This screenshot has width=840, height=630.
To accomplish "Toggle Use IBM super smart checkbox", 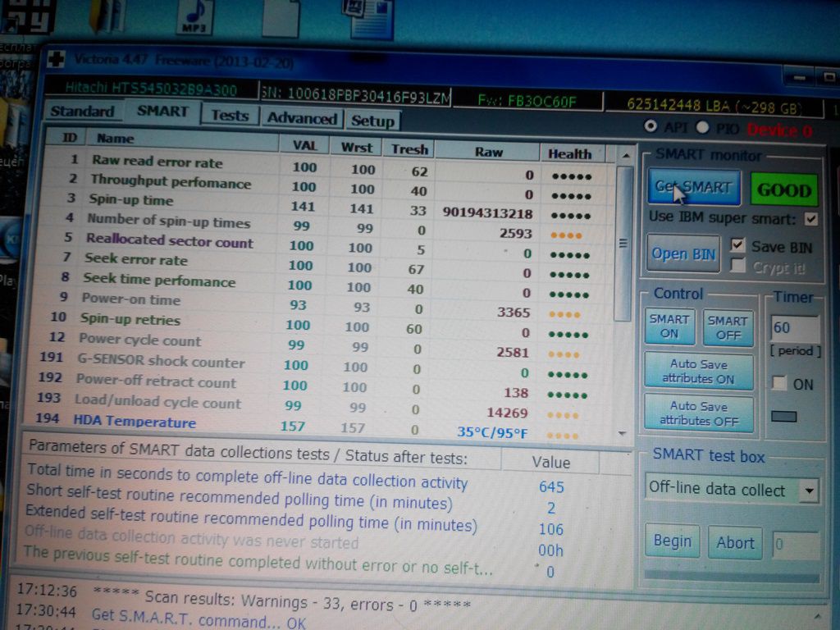I will (x=811, y=219).
